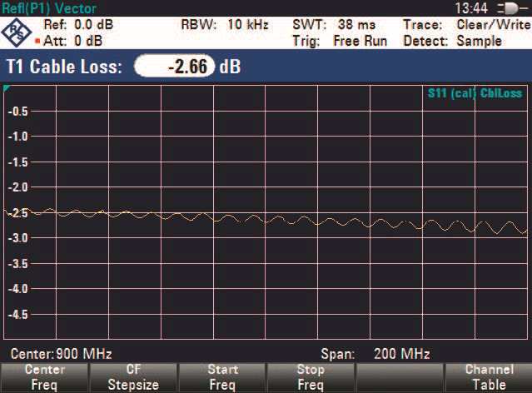This screenshot has height=393, width=532.
Task: Click the SWT: 38 ms readout
Action: [x=334, y=24]
